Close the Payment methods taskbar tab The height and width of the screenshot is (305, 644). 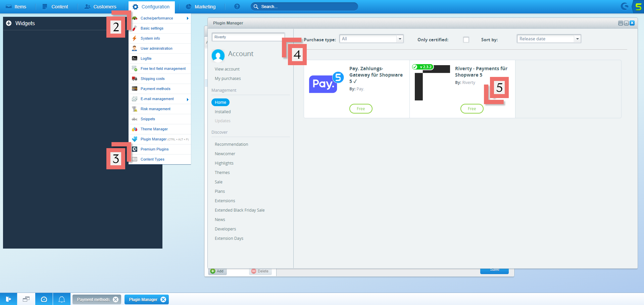pyautogui.click(x=116, y=299)
